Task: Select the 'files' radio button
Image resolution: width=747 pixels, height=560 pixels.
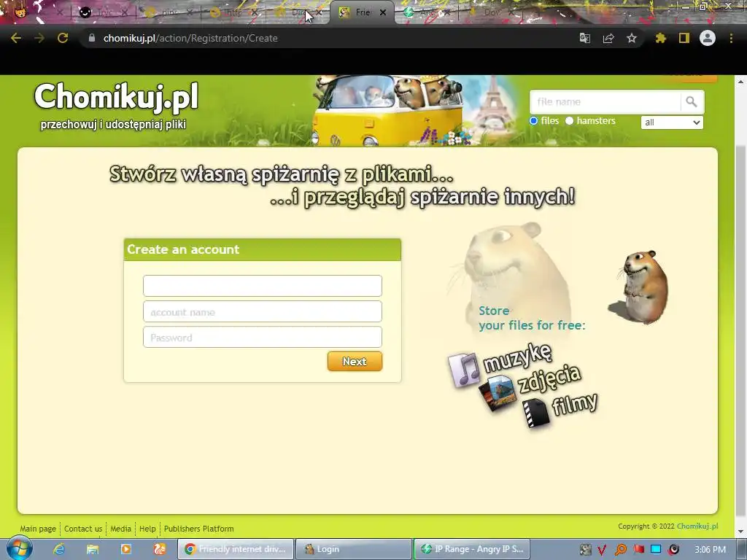Action: pyautogui.click(x=533, y=121)
